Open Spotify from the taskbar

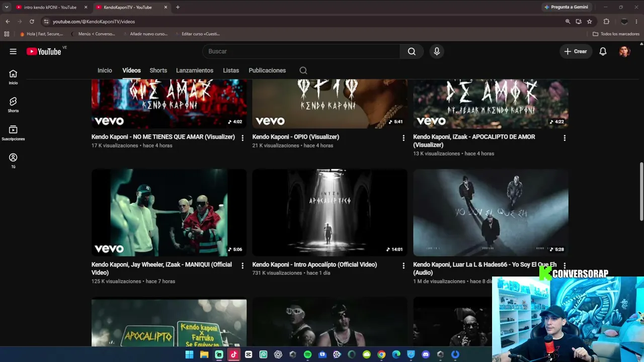[307, 354]
